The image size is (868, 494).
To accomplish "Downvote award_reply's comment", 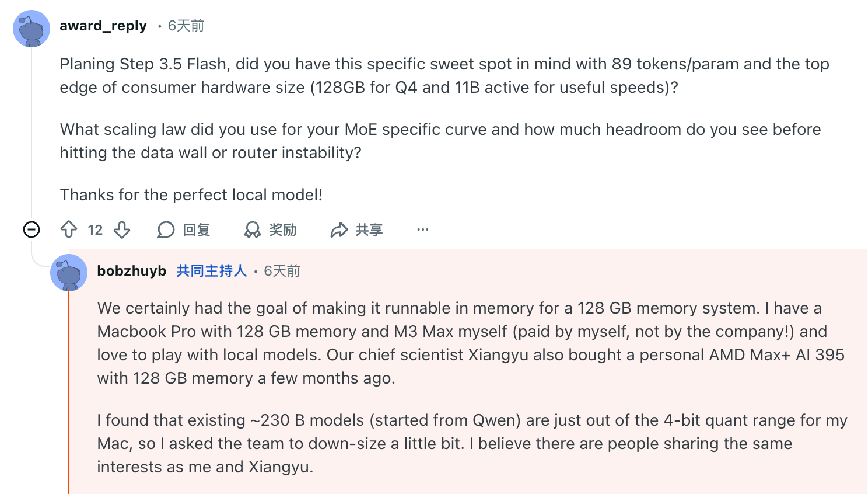I will point(122,229).
